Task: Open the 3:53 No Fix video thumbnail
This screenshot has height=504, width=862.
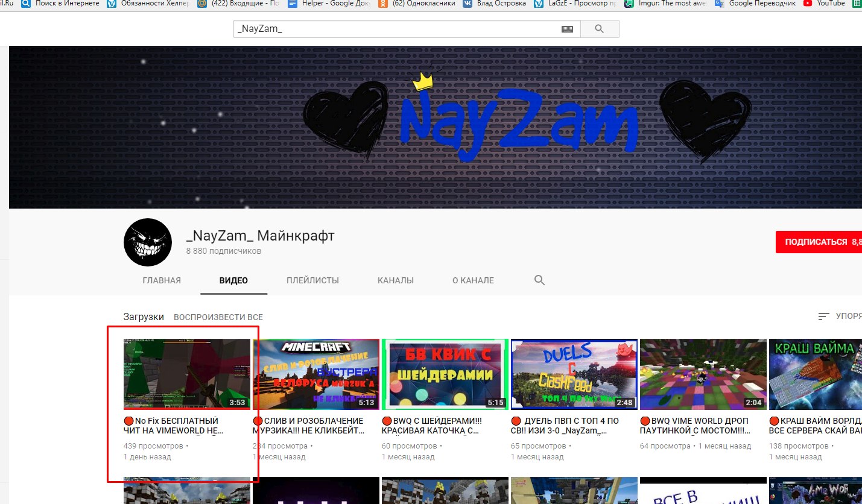Action: pos(187,374)
